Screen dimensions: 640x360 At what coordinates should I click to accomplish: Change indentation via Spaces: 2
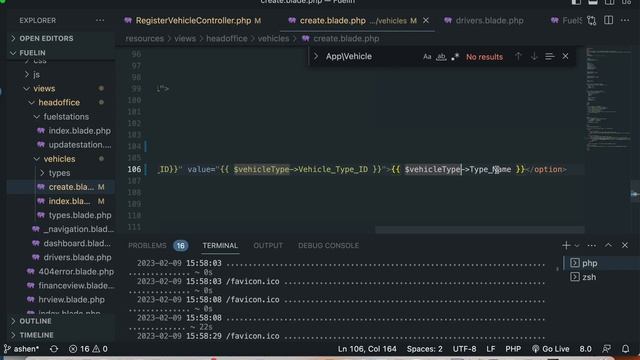(424, 349)
